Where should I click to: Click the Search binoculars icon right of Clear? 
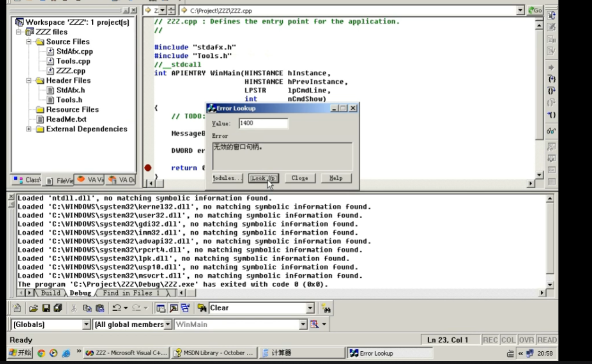(x=326, y=308)
